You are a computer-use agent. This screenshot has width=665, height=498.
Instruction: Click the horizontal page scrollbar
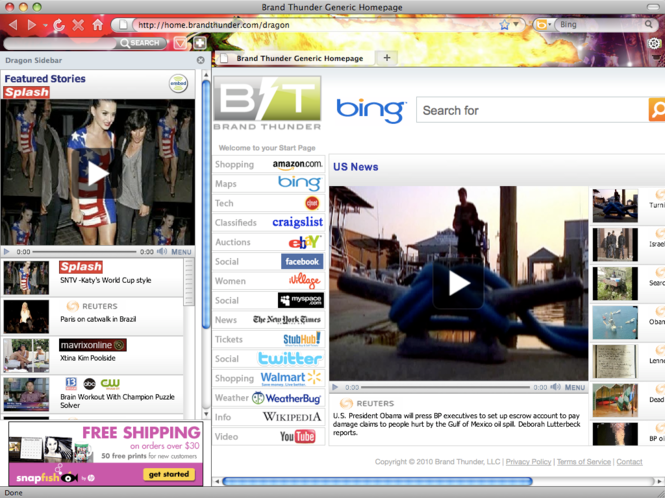(377, 481)
